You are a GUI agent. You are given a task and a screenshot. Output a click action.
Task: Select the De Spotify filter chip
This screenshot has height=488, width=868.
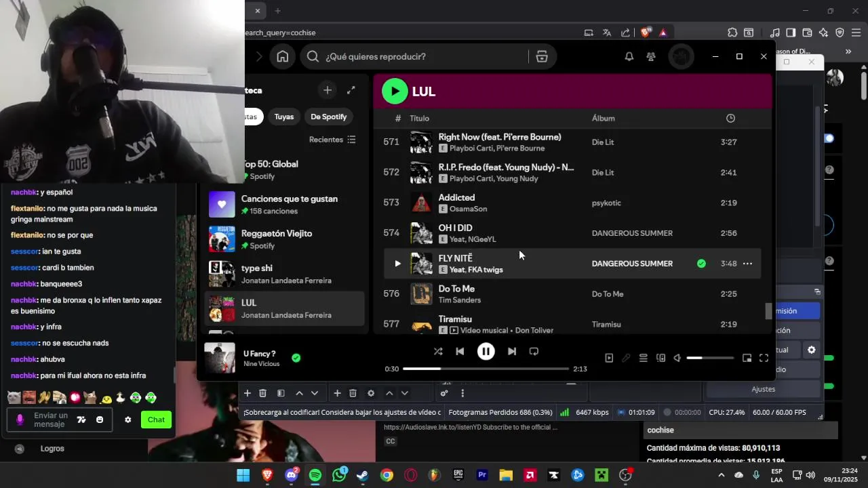pos(329,117)
